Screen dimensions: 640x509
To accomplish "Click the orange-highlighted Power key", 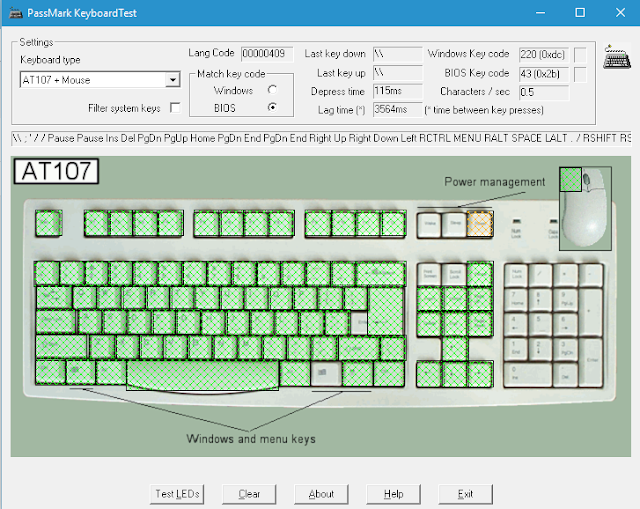I will coord(480,224).
